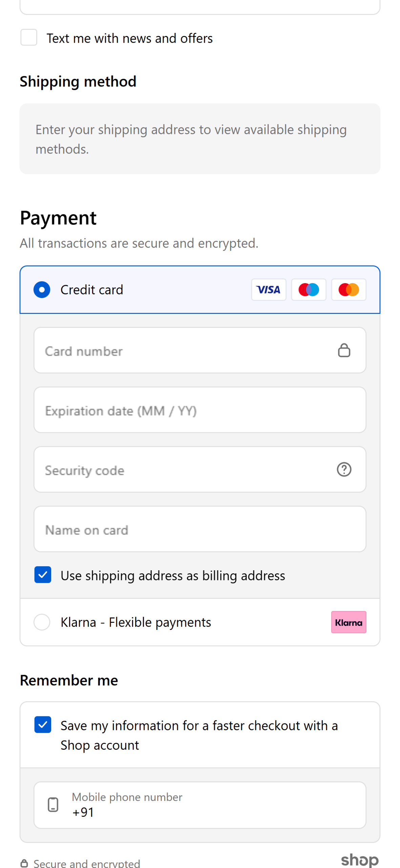Click the Name on card field
Screen dimensions: 400x868
200,529
